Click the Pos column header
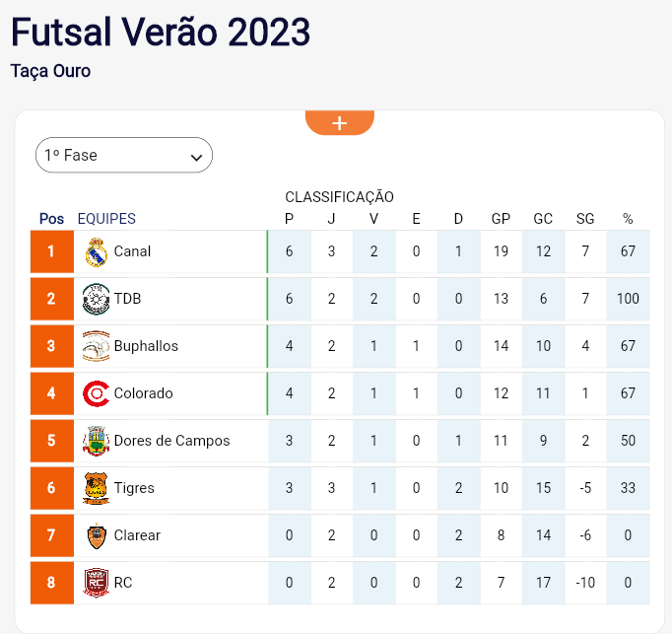Viewport: 672px width, 634px height. coord(51,219)
